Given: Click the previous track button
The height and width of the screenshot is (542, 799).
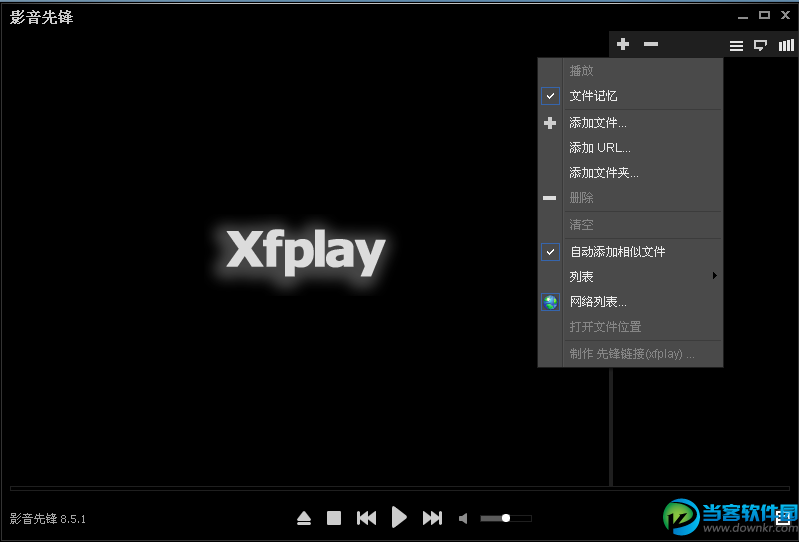Looking at the screenshot, I should [x=366, y=518].
